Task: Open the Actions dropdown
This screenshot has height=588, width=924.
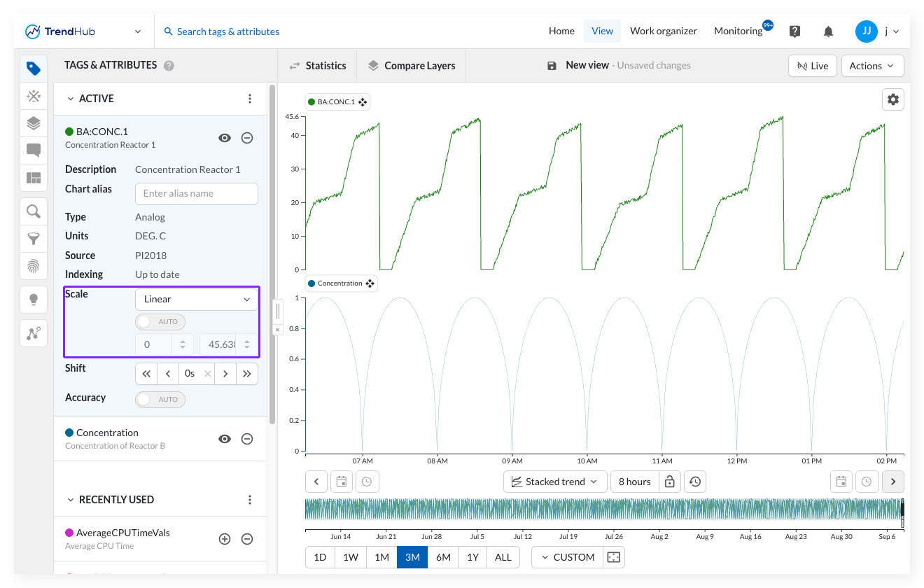Action: click(872, 66)
